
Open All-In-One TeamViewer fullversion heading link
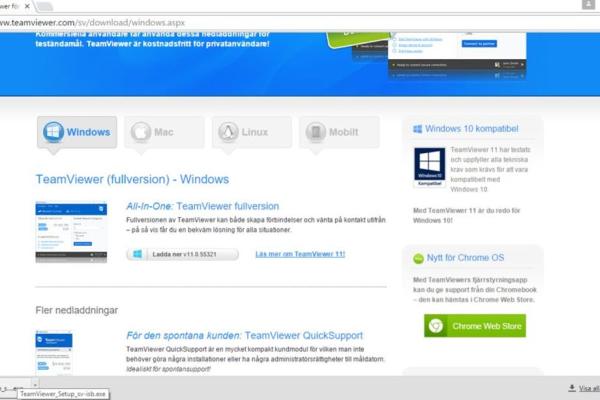click(202, 206)
